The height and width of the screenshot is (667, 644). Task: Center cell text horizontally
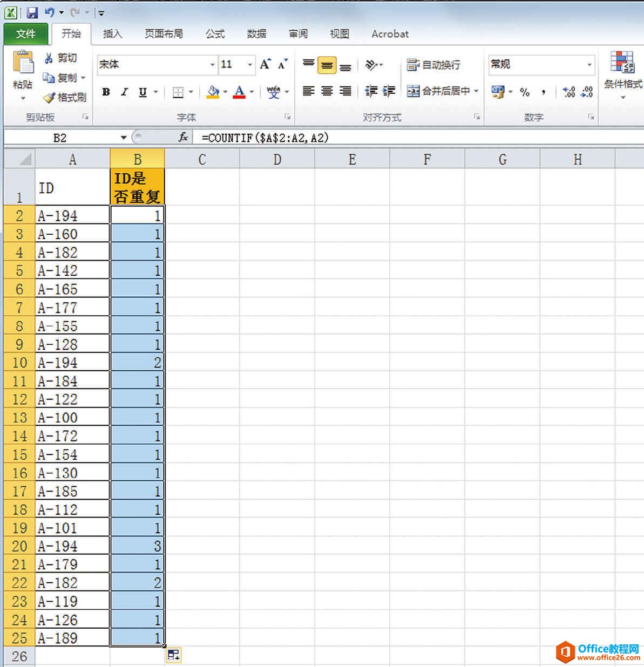[x=327, y=91]
